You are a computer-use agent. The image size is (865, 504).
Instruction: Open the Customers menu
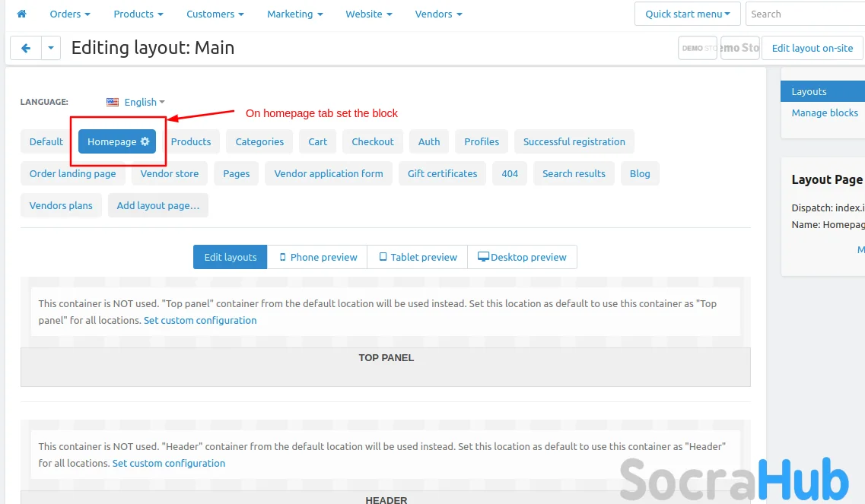[215, 14]
